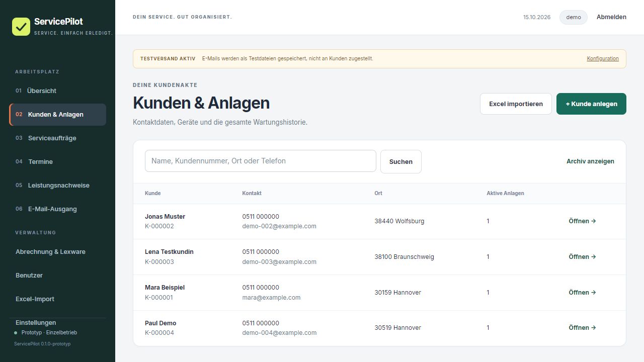Click the location 30159 Hannover
This screenshot has height=362, width=644.
click(397, 293)
